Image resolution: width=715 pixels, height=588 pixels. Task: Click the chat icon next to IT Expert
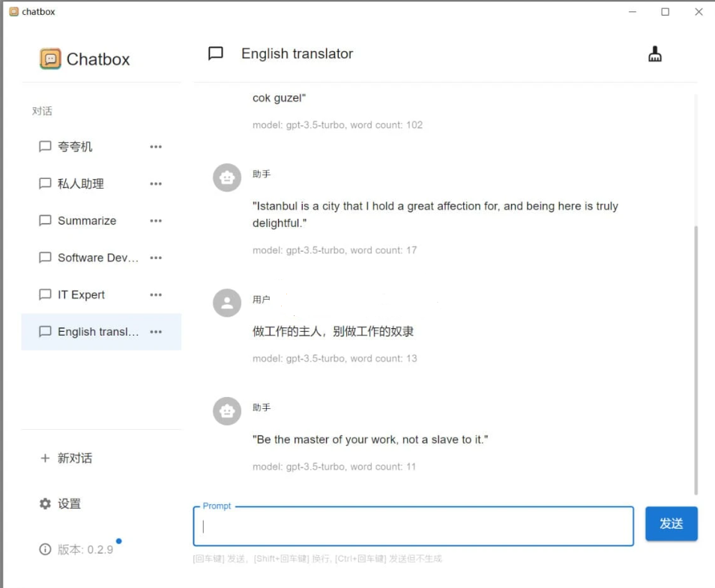pos(45,294)
